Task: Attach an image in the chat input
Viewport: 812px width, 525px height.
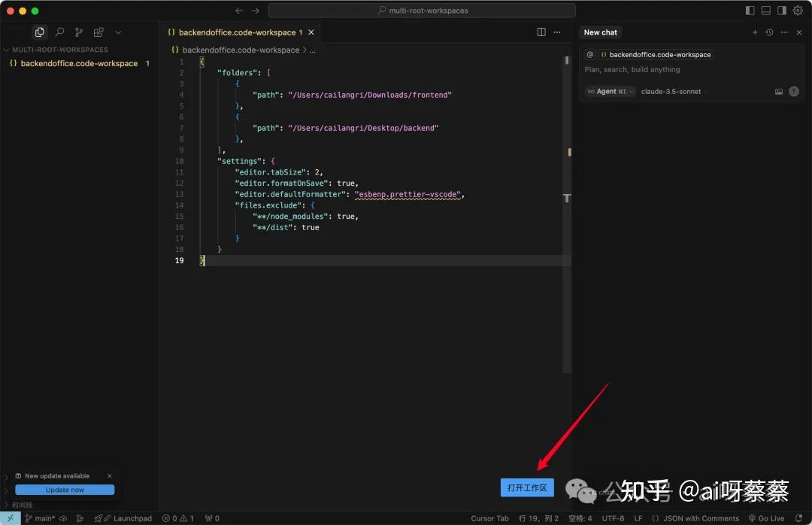Action: tap(780, 91)
